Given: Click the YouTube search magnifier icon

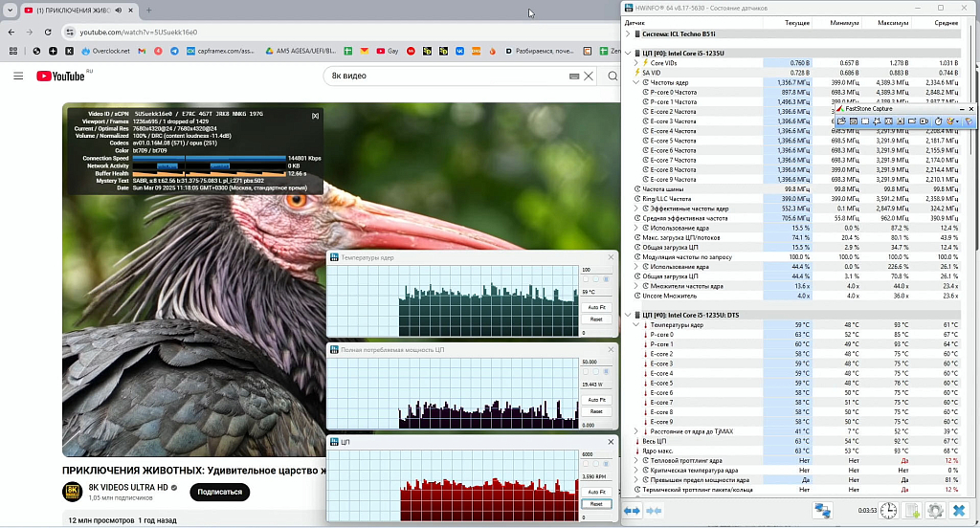Looking at the screenshot, I should (613, 76).
